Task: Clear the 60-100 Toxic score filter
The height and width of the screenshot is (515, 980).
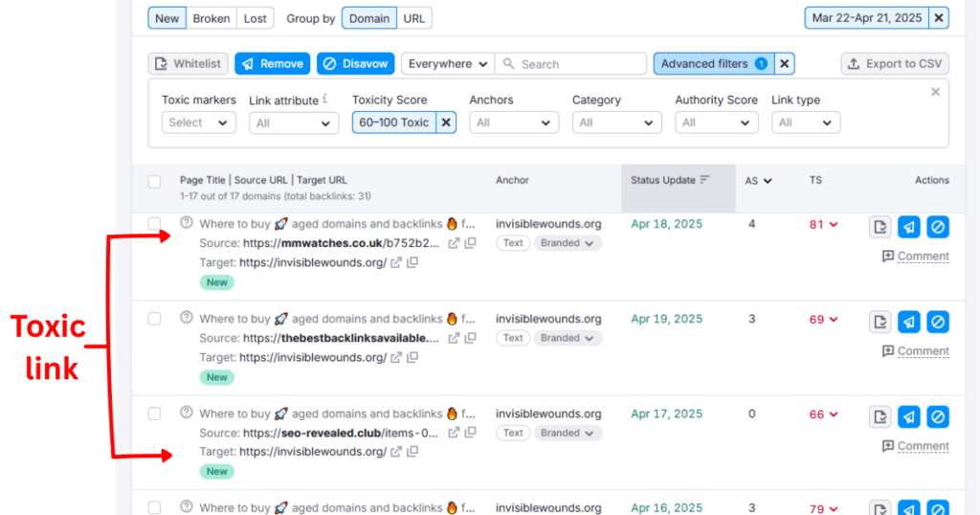Action: pos(446,123)
